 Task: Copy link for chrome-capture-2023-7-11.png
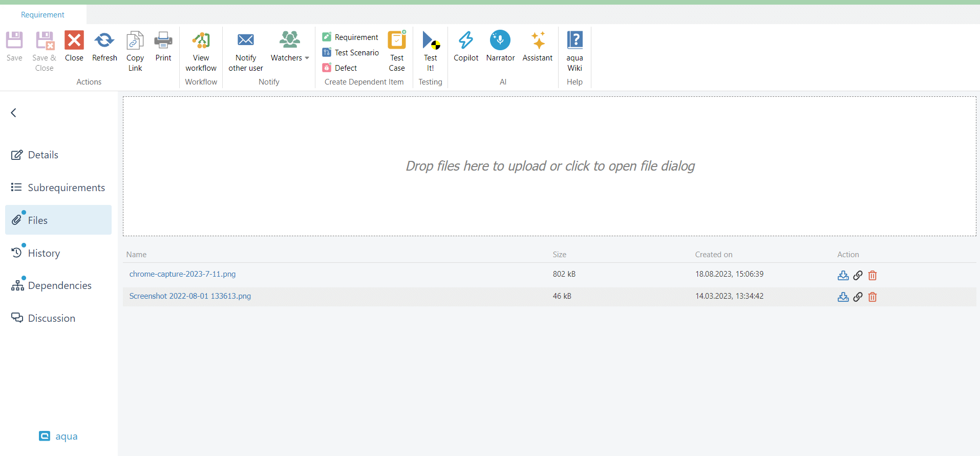point(858,276)
